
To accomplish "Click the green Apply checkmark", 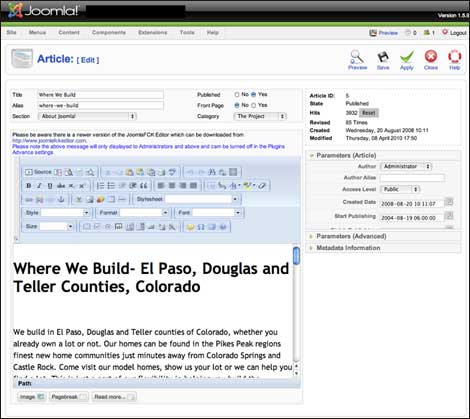I will (407, 60).
